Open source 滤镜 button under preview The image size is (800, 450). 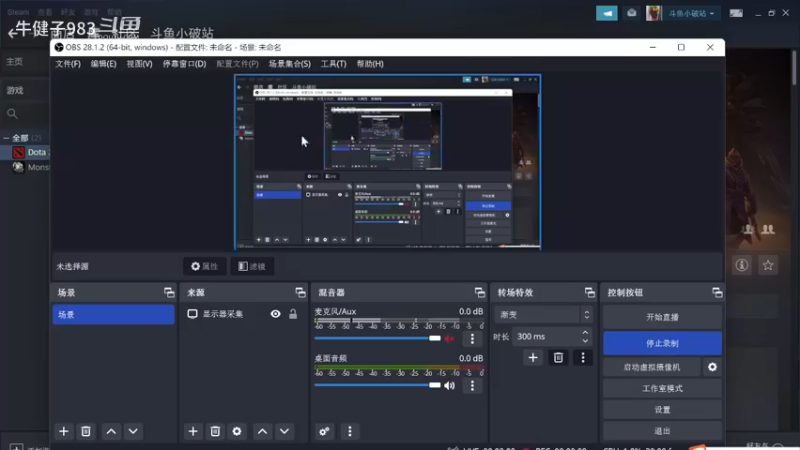252,266
